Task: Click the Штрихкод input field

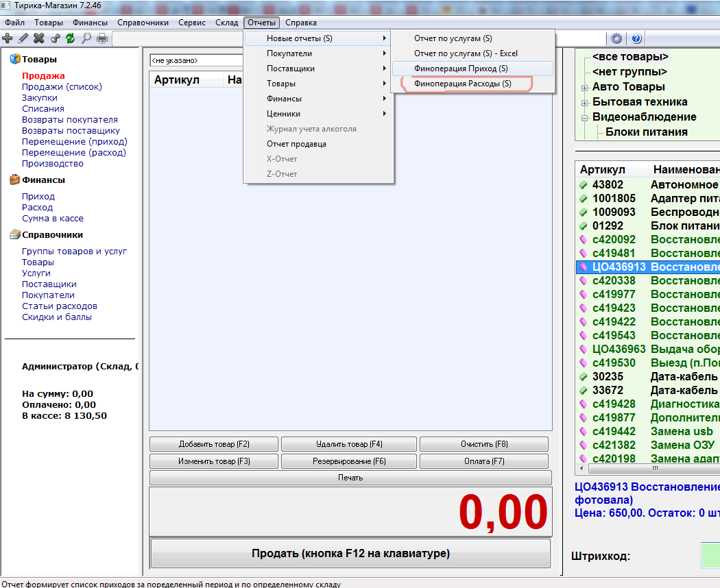Action: [710, 555]
